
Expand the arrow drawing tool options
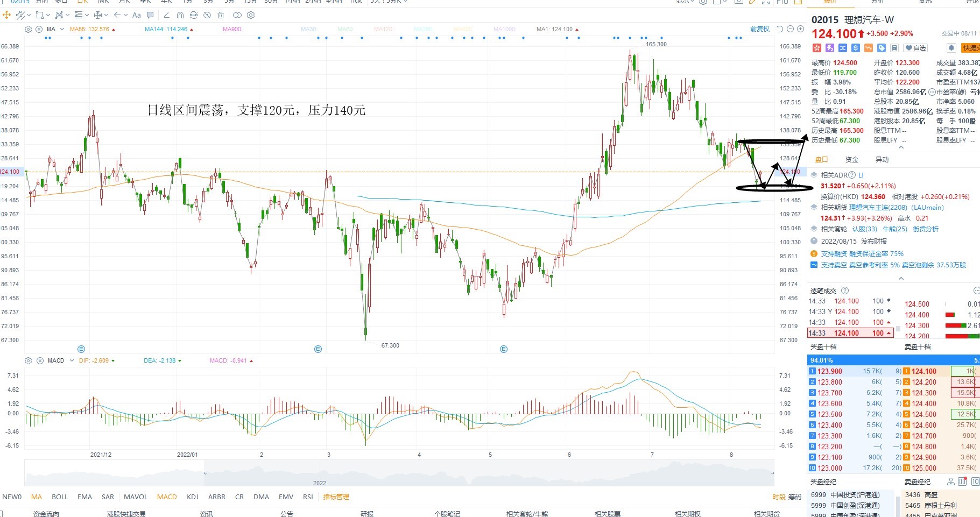[125, 15]
